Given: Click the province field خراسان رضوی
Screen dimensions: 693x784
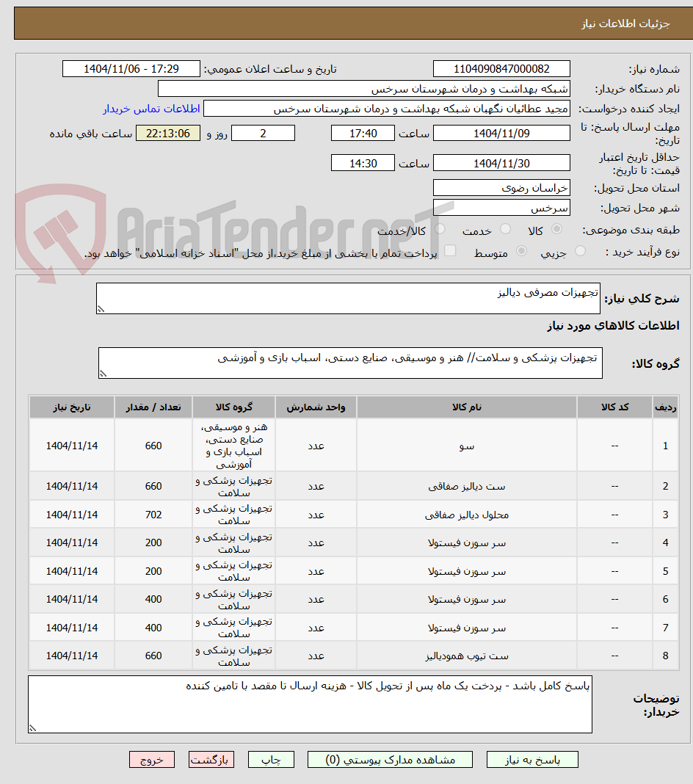Looking at the screenshot, I should click(501, 188).
